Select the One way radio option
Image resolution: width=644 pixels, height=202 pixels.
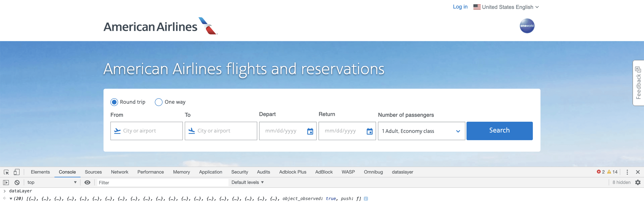[158, 102]
